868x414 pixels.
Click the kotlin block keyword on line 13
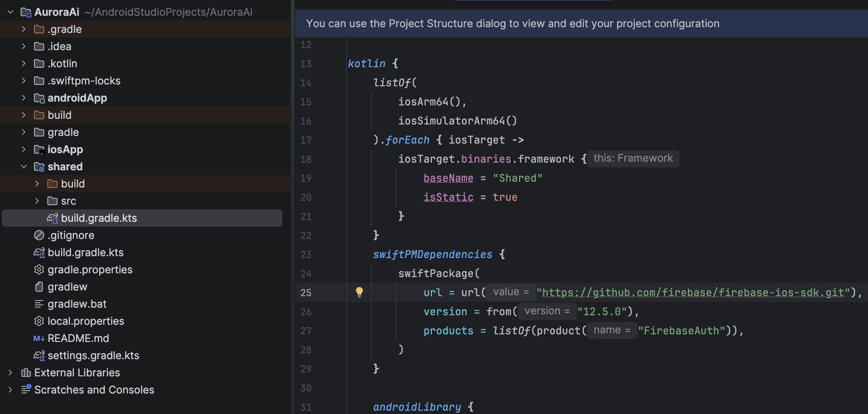[367, 63]
